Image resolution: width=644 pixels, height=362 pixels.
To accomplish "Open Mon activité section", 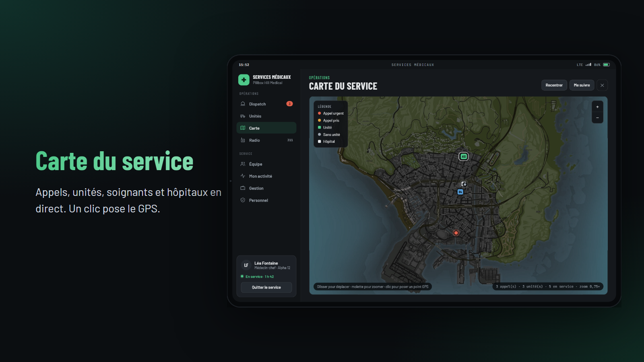I will point(266,176).
